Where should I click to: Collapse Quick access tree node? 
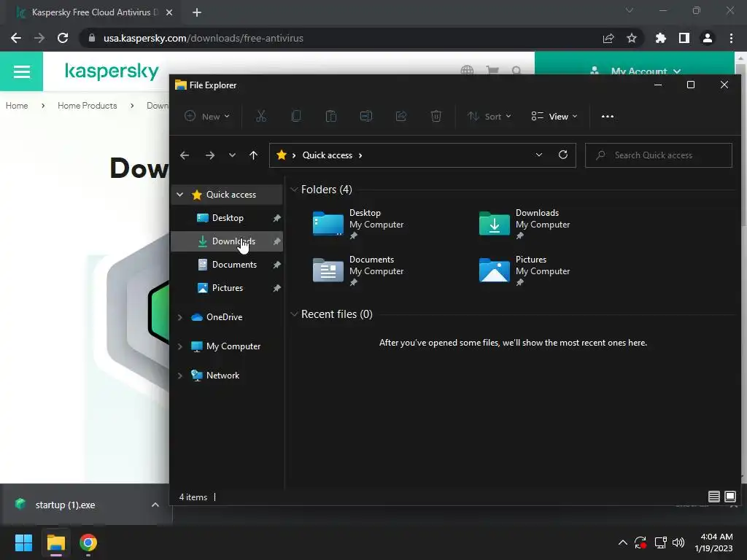179,194
